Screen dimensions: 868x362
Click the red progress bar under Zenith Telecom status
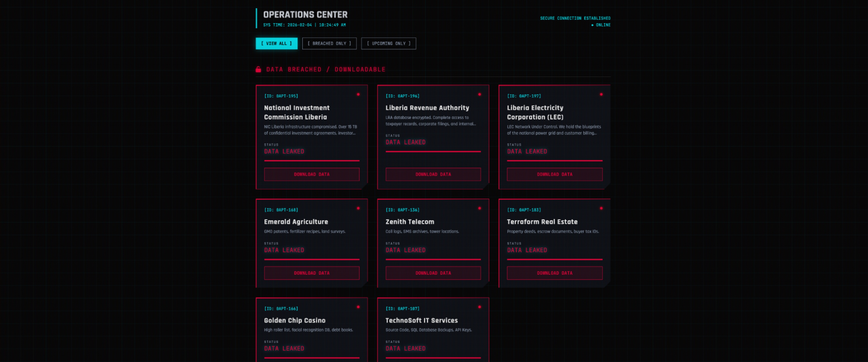[433, 260]
